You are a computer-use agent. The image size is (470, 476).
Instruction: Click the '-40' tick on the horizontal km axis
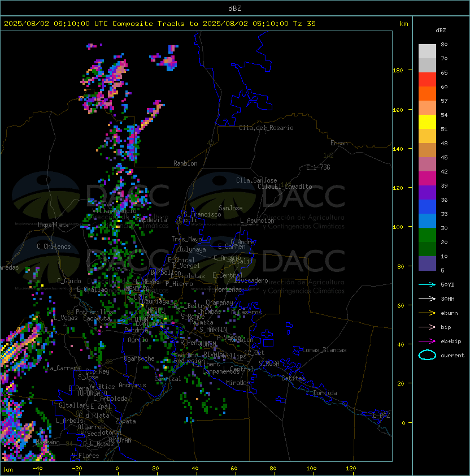tap(38, 469)
